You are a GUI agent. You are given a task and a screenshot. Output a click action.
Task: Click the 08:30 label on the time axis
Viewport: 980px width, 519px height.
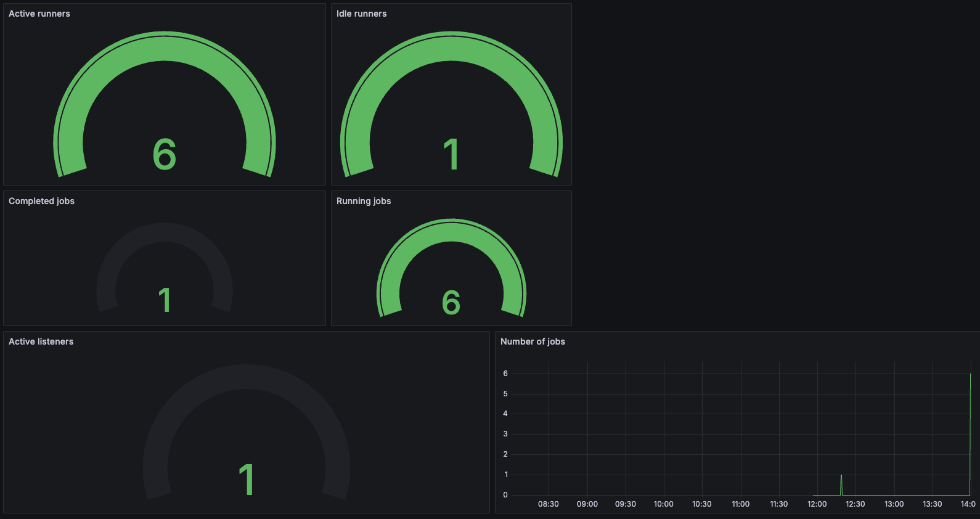point(549,504)
